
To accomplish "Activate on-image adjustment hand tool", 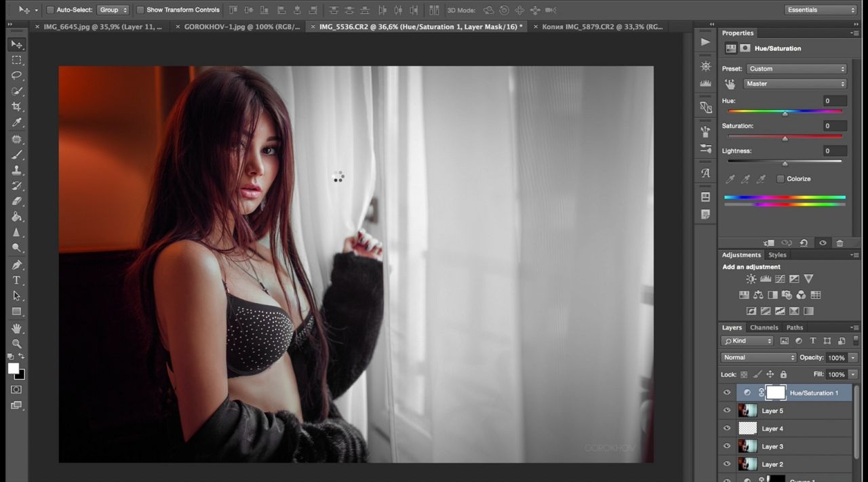I will click(730, 84).
